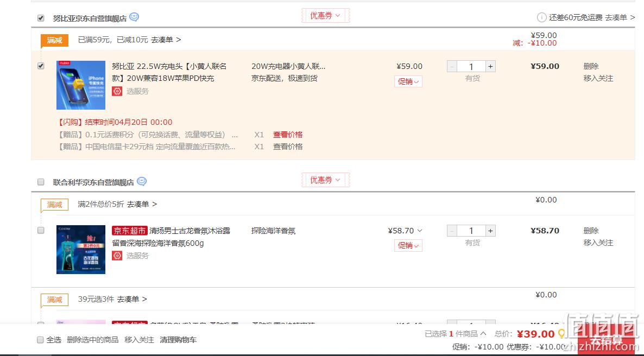
Task: Click 去凑单 next to 已满59元已减10元
Action: click(166, 40)
